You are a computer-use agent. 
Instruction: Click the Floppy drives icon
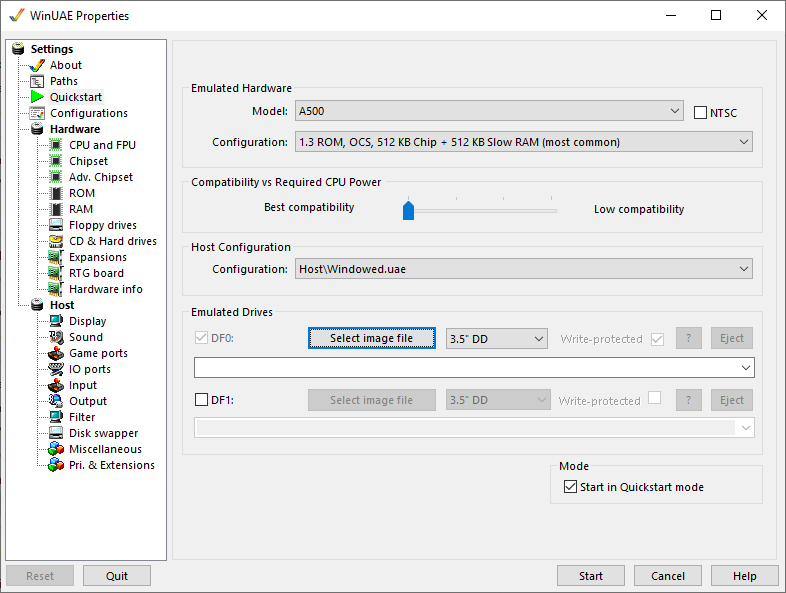(x=56, y=225)
